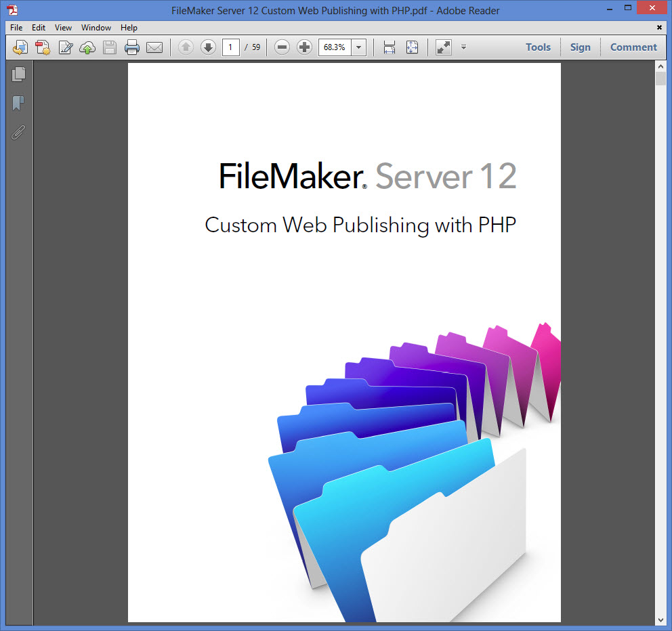Screen dimensions: 672x631
Task: Click the page number input field
Action: pos(230,47)
